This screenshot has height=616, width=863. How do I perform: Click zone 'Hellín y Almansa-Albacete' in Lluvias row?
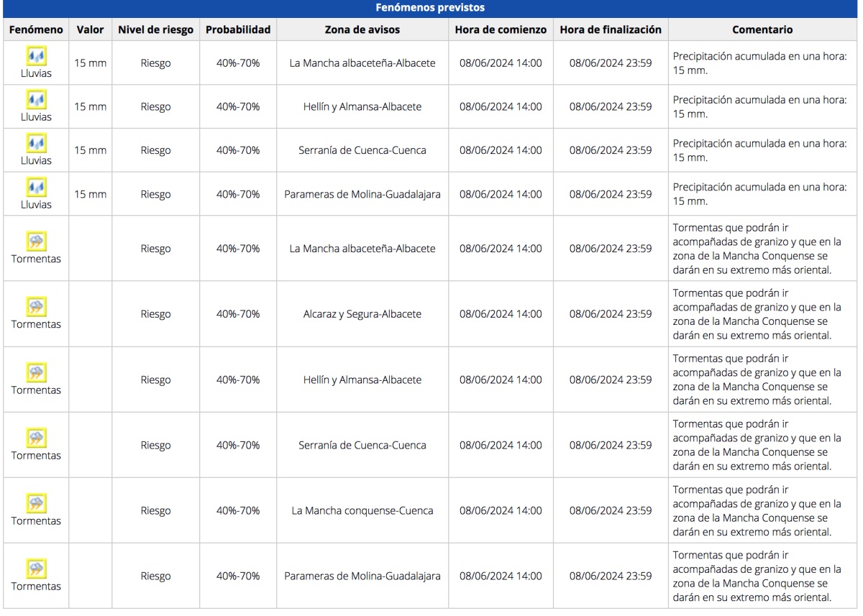click(x=362, y=106)
